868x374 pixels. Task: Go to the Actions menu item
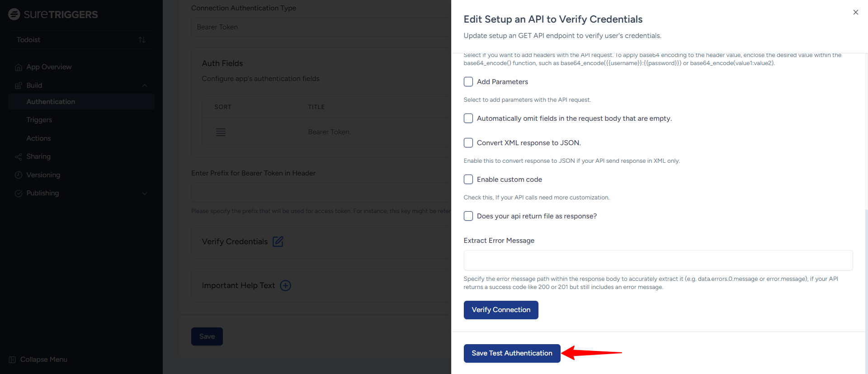[x=38, y=138]
